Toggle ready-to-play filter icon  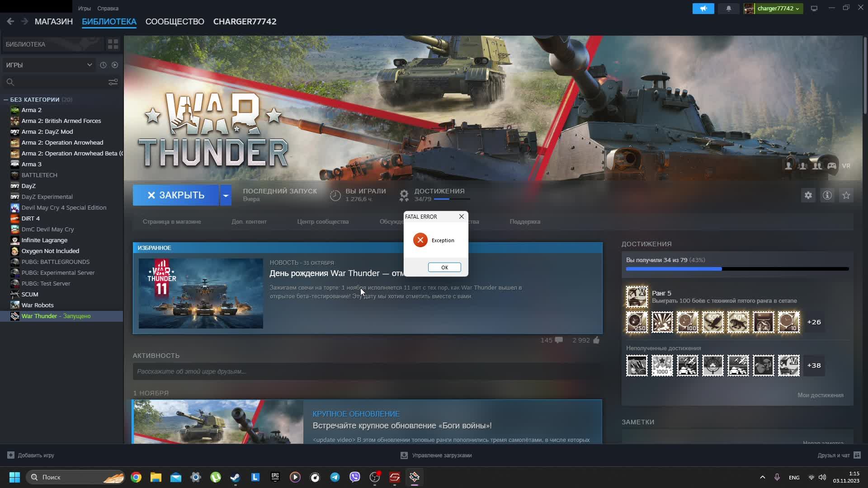click(115, 65)
